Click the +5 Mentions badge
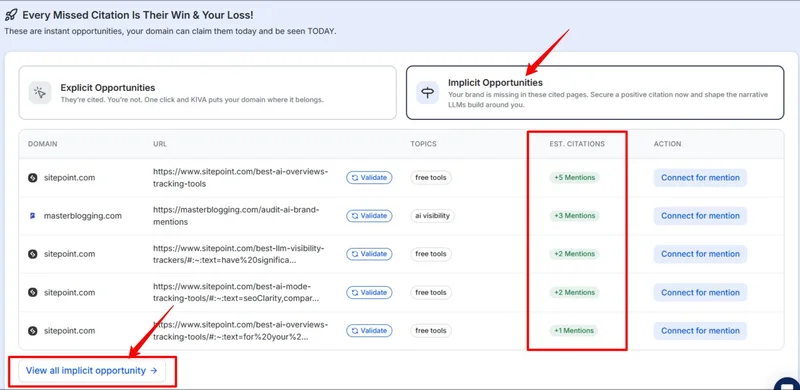 (x=574, y=178)
